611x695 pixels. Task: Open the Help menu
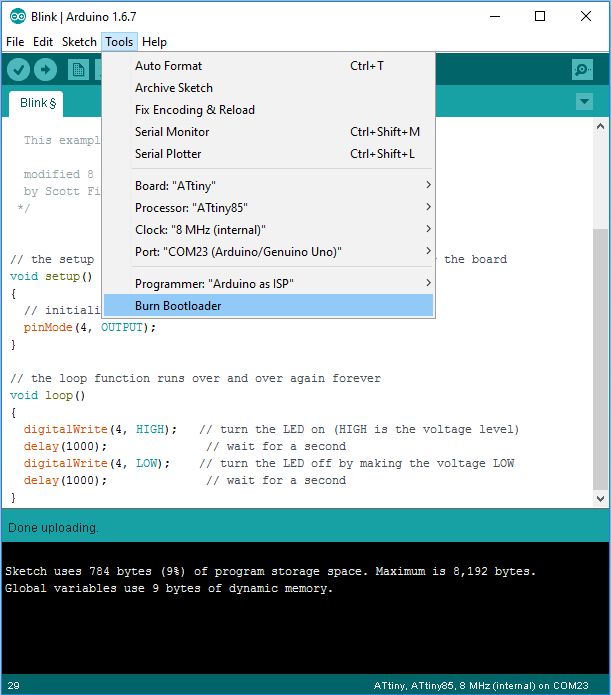(x=154, y=42)
